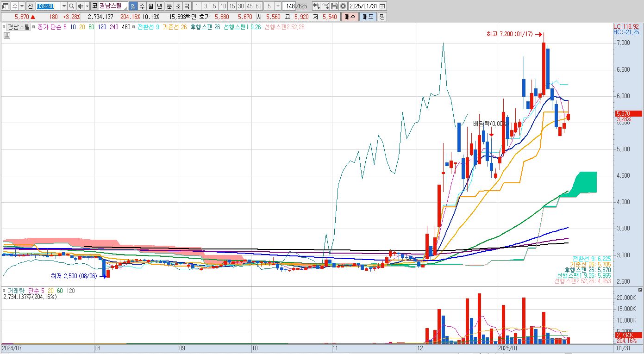This screenshot has width=644, height=354.
Task: Switch to the monthly 월 period
Action: (151, 6)
